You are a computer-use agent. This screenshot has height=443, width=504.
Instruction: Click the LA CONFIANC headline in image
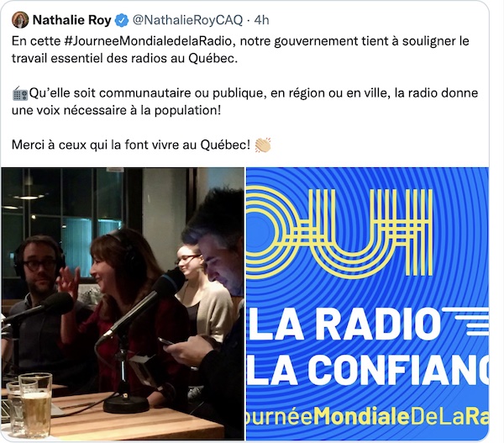tap(368, 370)
